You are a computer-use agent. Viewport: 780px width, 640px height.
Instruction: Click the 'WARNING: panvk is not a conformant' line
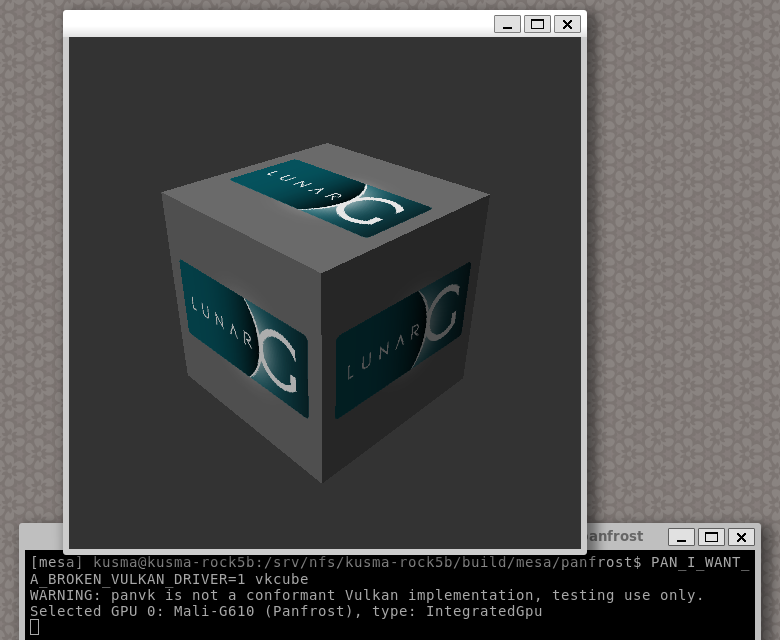tap(367, 595)
